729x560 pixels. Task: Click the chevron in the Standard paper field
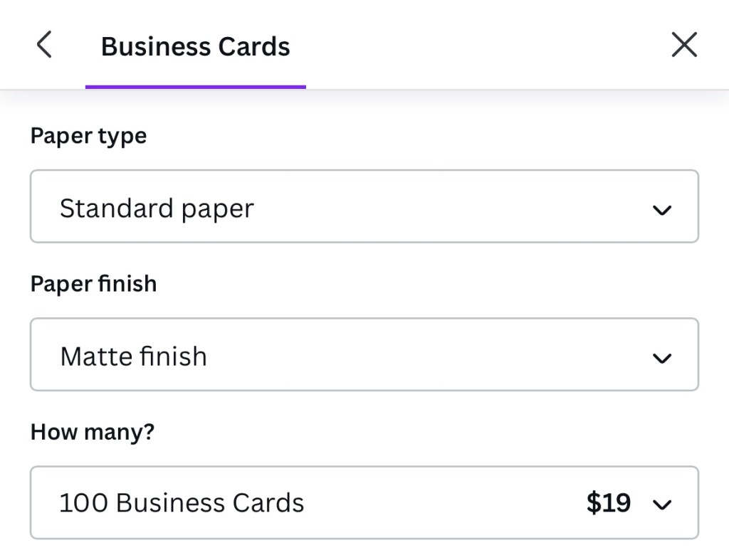pos(662,210)
